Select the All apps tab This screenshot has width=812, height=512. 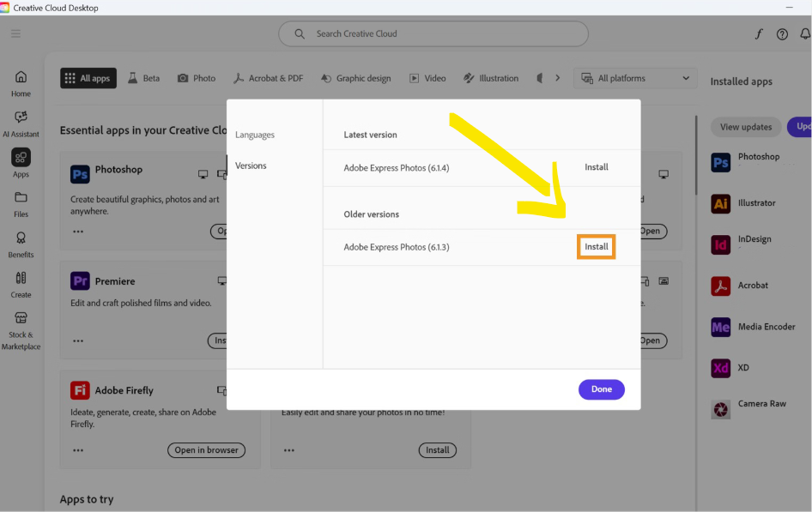point(88,78)
